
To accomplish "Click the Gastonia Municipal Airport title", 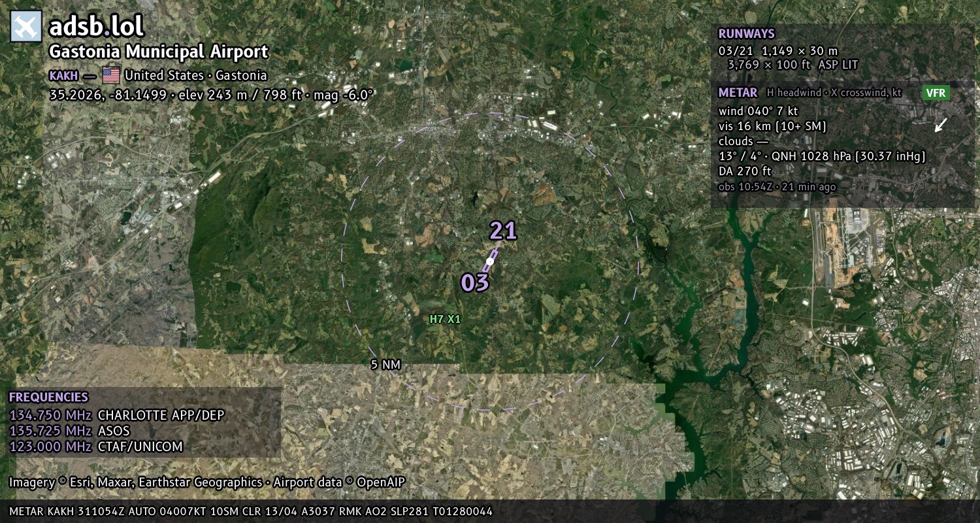I will coord(159,52).
